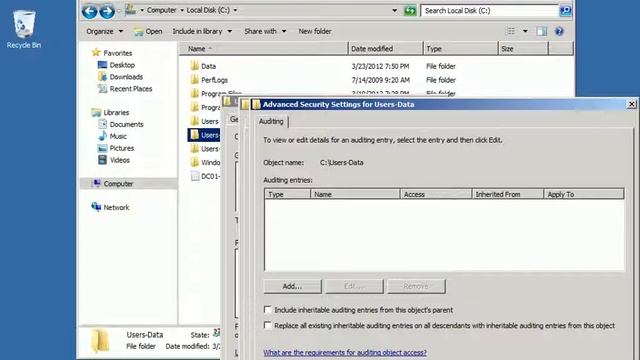Screen dimensions: 640x360
Task: Click the search magnifier icon in Explorer
Action: tap(565, 11)
